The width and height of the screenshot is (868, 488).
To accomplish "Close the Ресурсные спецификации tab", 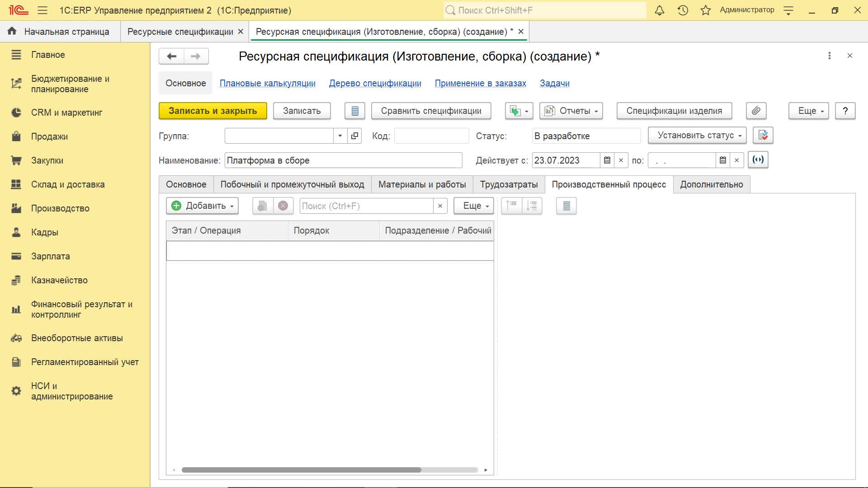I will [241, 32].
